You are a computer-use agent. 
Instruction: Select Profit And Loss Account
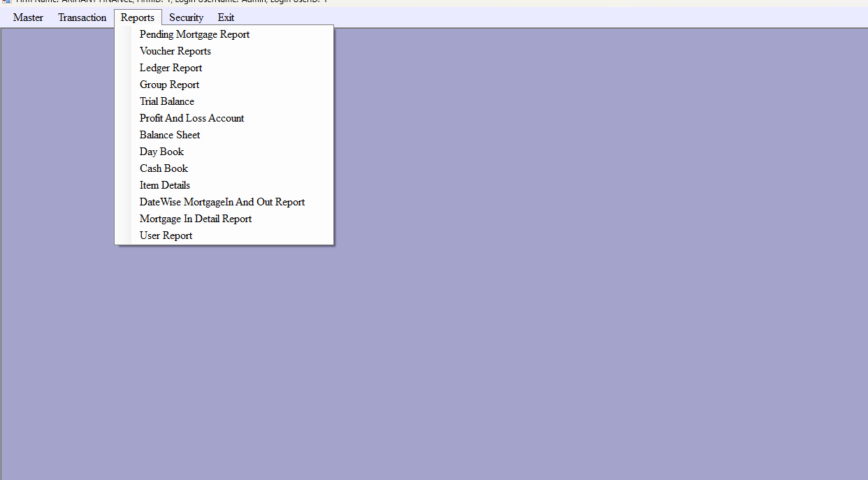(224, 118)
